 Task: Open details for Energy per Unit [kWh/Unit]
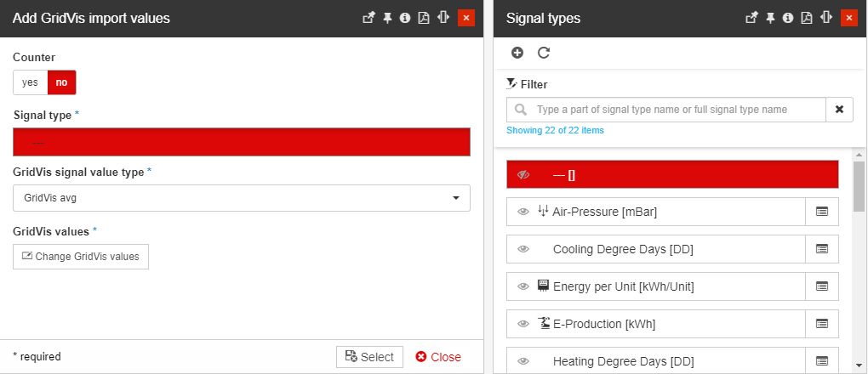[x=822, y=286]
